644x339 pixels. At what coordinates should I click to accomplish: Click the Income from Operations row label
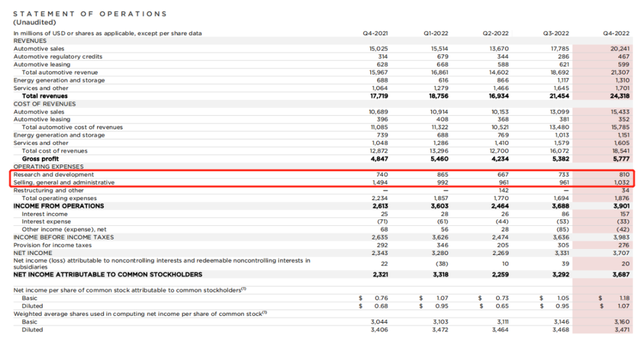[58, 206]
